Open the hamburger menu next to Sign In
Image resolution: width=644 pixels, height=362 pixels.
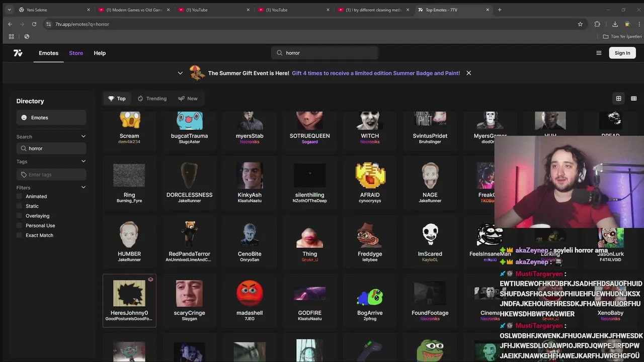click(x=599, y=53)
